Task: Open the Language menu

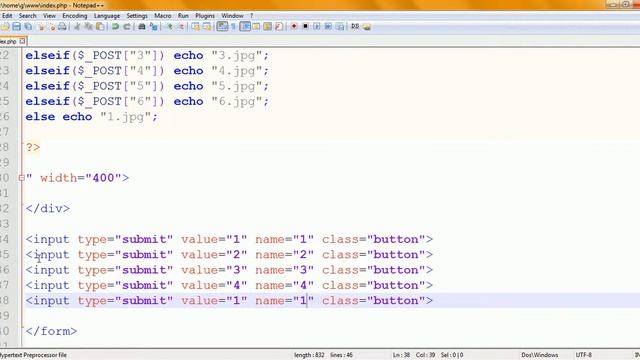Action: [x=107, y=16]
